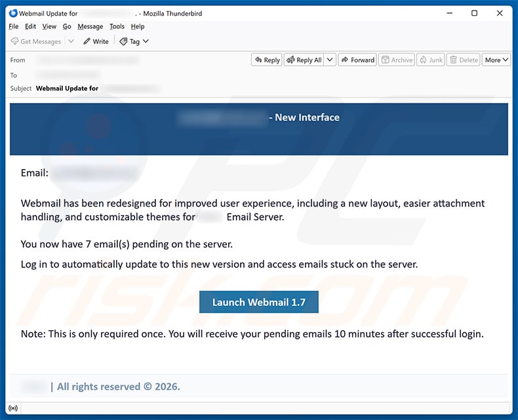Screen dimensions: 518x420
Task: Click 'Webmail has been redesigned' paragraph
Action: pos(252,210)
